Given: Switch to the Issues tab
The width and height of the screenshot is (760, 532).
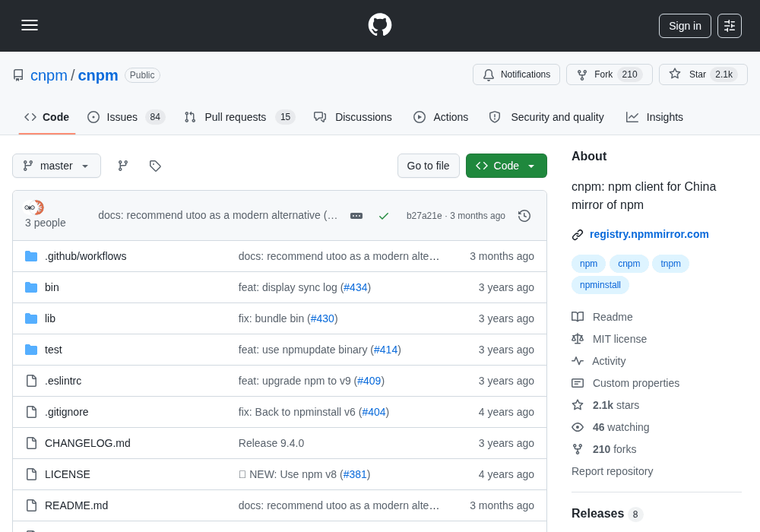Looking at the screenshot, I should (x=126, y=117).
